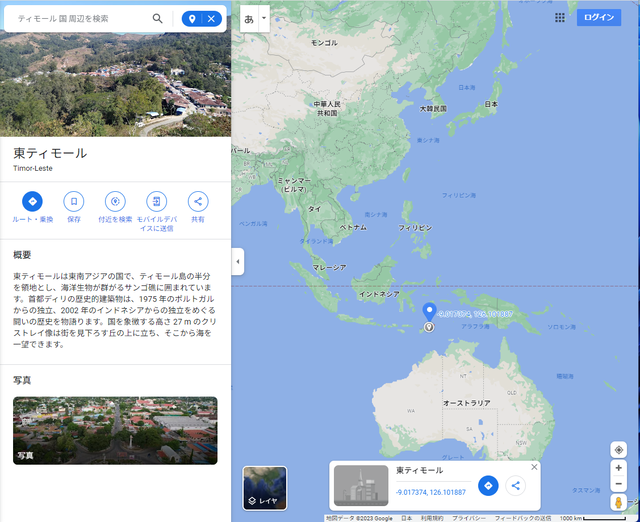Click share icon in bottom card
The image size is (640, 522).
(516, 486)
